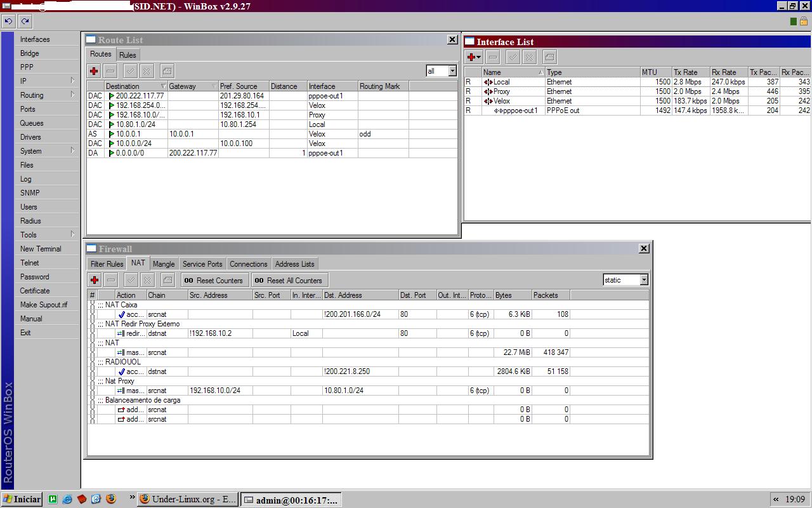Screen dimensions: 812x508
Task: Select the 0.0.0.0/0 default route row
Action: (272, 153)
